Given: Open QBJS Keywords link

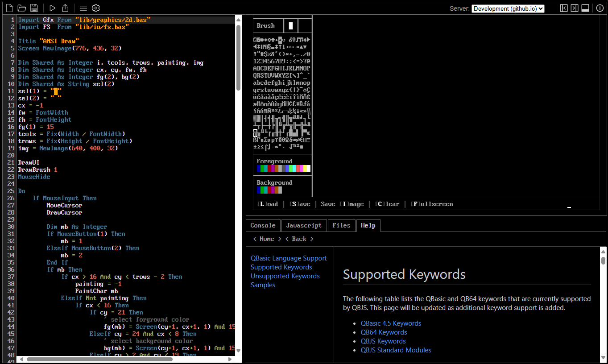Looking at the screenshot, I should click(x=383, y=341).
